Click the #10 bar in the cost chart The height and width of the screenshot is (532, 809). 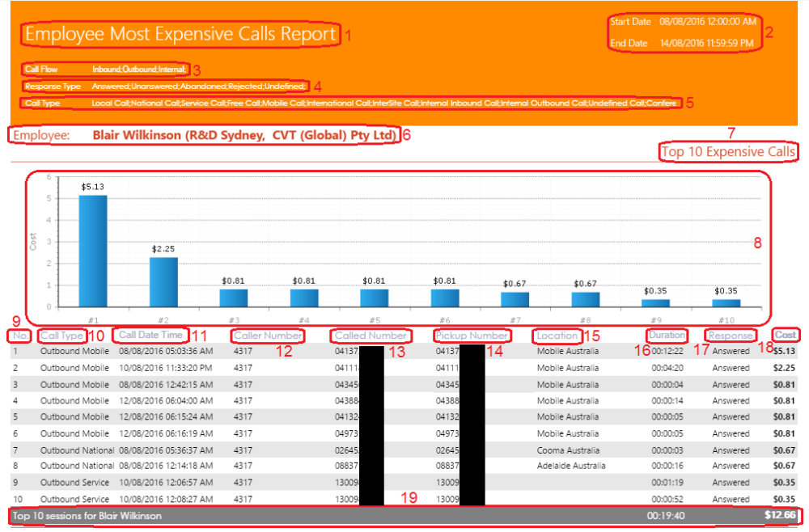726,303
